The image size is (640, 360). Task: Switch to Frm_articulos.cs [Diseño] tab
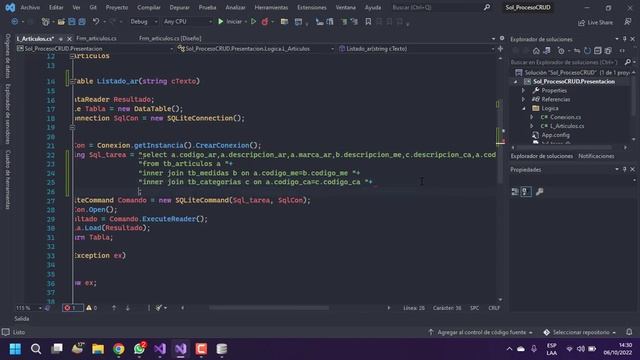click(x=170, y=38)
